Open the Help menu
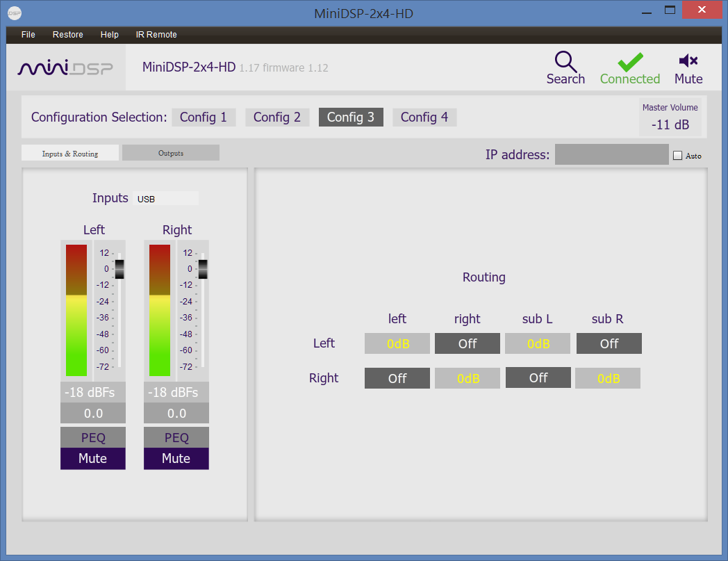The width and height of the screenshot is (728, 561). (x=110, y=34)
